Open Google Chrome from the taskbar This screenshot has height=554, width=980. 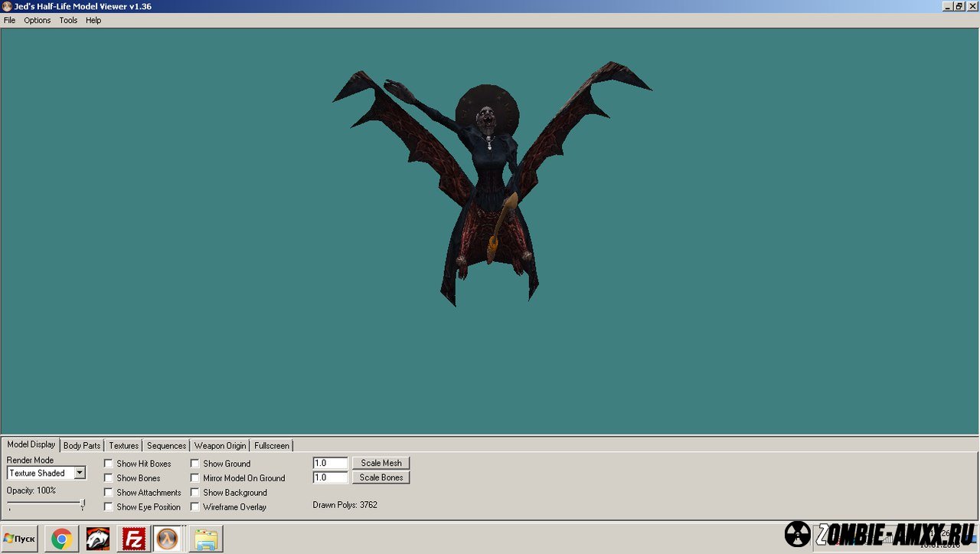click(x=62, y=539)
